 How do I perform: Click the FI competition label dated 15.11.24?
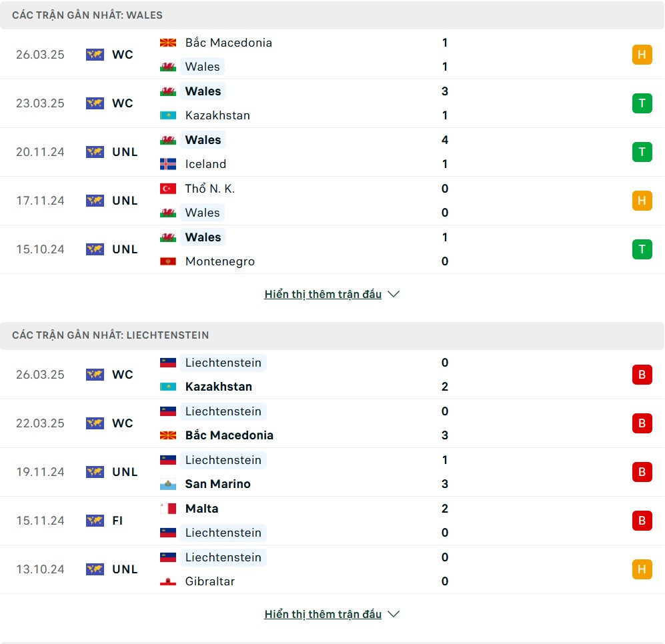(x=117, y=521)
